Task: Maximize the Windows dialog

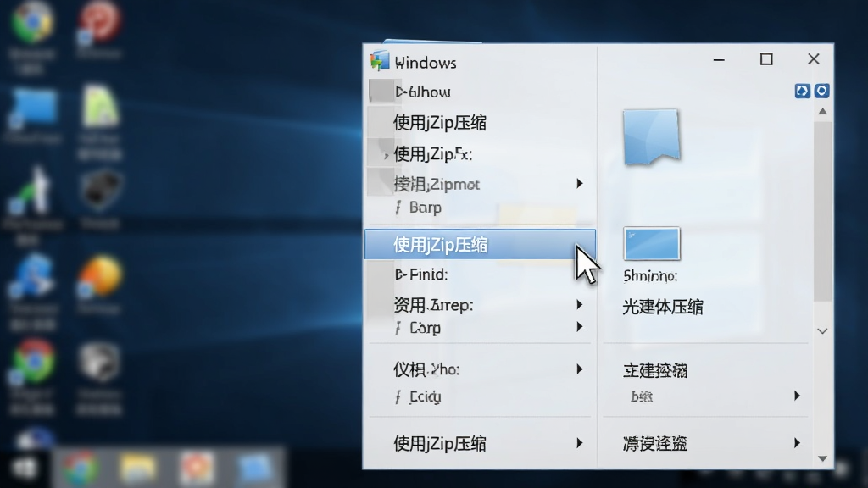Action: (x=766, y=59)
